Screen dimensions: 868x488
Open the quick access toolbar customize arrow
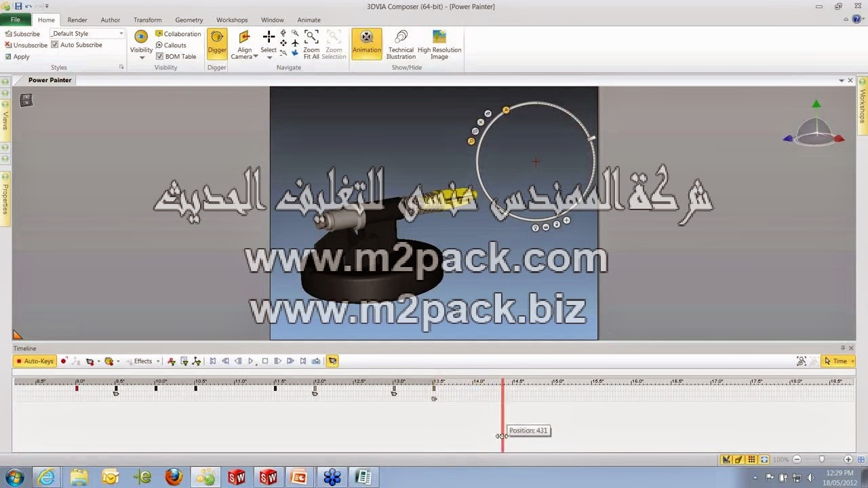[47, 6]
